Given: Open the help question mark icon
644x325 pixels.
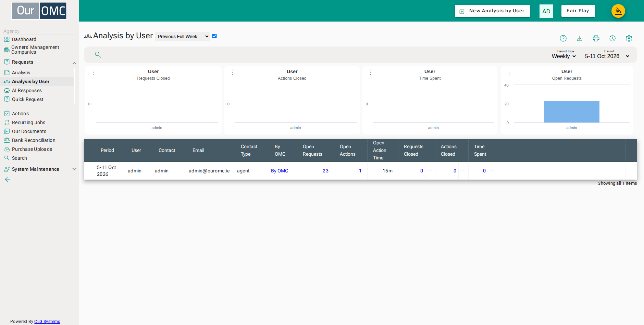Looking at the screenshot, I should pos(563,38).
